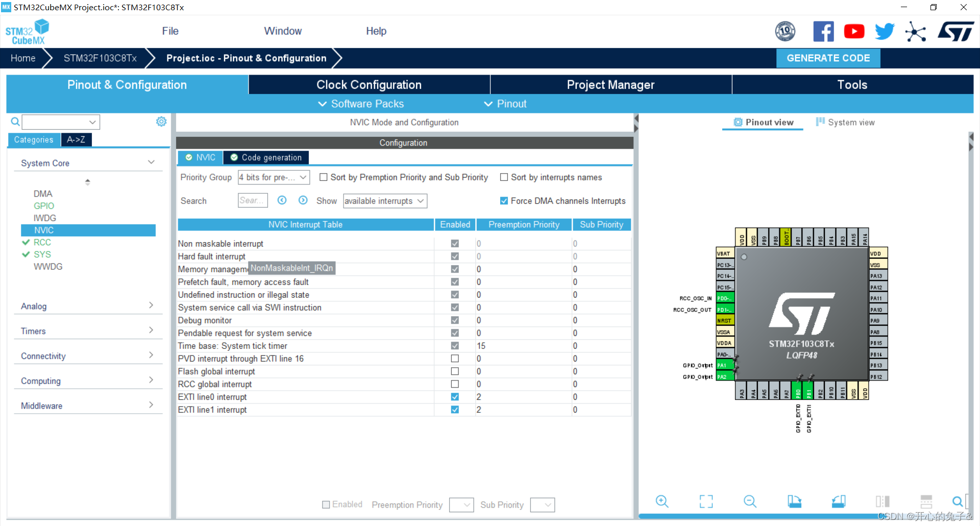Enable PVD interrupt through EXTI line 16

click(x=455, y=358)
